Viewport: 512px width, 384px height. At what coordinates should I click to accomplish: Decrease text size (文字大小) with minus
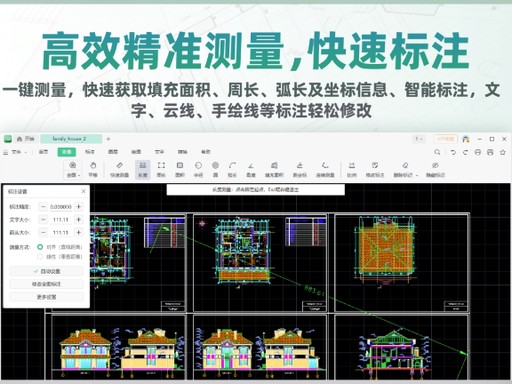43,220
